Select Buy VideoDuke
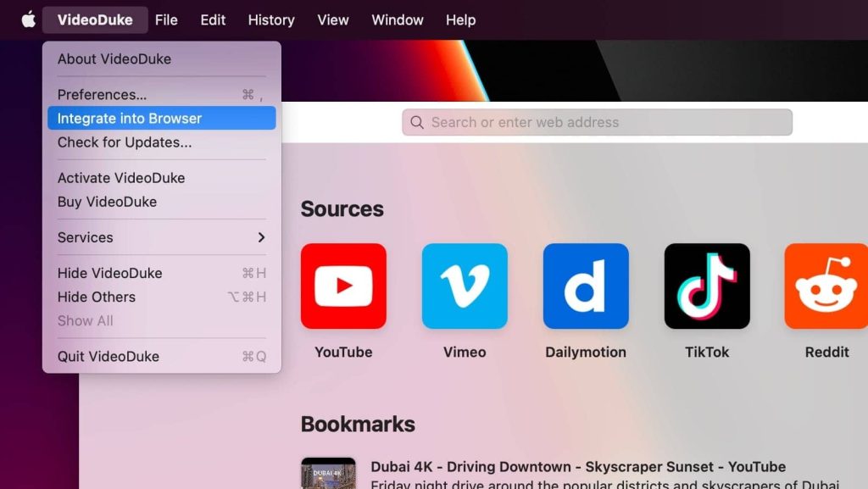The image size is (868, 489). coord(162,202)
